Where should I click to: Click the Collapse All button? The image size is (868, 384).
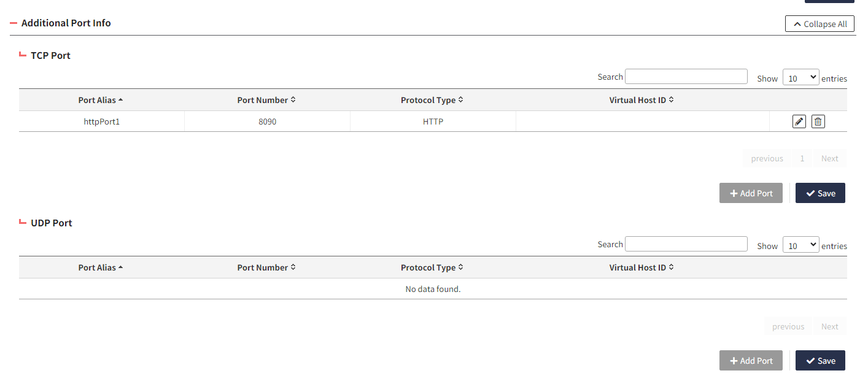coord(820,24)
